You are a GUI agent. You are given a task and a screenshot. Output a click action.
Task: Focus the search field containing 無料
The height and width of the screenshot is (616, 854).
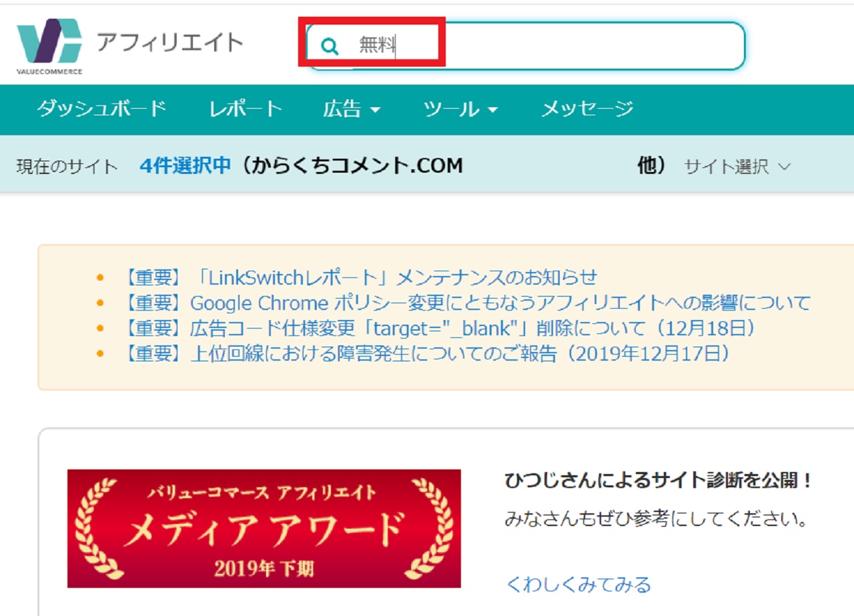(534, 45)
